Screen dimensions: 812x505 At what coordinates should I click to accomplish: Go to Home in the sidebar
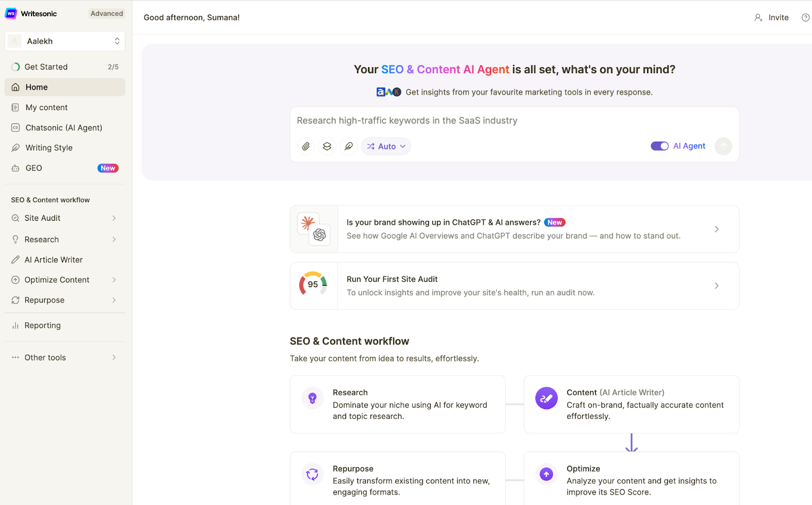coord(65,87)
